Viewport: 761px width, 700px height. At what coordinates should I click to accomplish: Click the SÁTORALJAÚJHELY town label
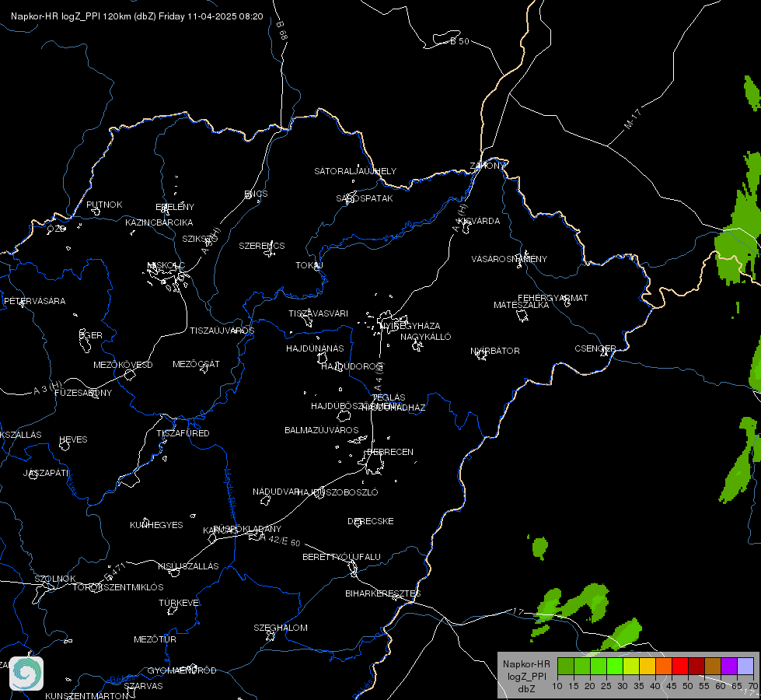355,171
